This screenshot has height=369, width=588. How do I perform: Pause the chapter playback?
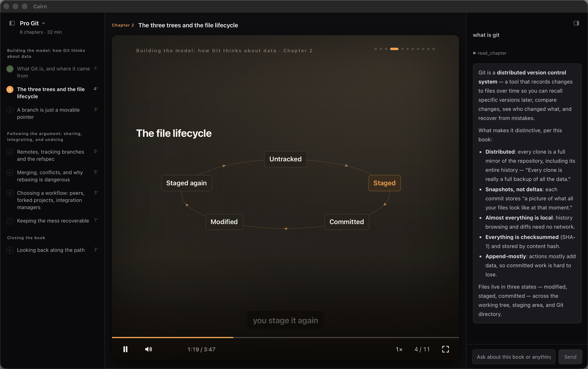pyautogui.click(x=125, y=349)
